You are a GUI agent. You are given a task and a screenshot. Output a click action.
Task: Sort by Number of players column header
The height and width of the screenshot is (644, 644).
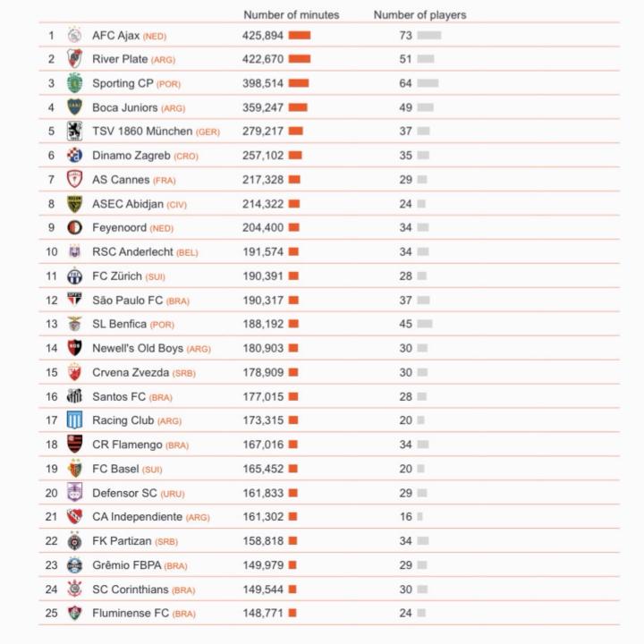coord(419,15)
